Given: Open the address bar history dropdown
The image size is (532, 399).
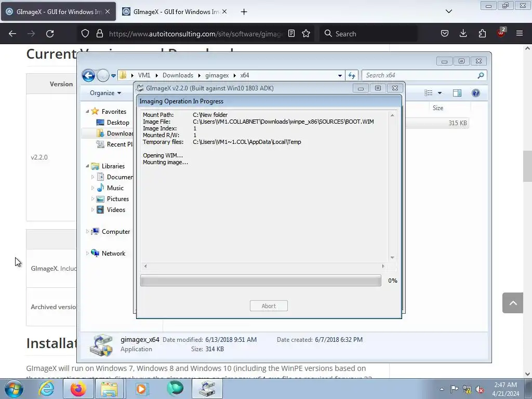Looking at the screenshot, I should (340, 76).
